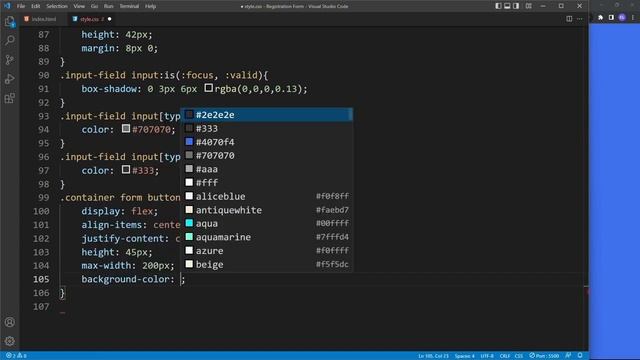Open the feedback icon in status bar
This screenshot has height=360, width=640.
click(568, 356)
